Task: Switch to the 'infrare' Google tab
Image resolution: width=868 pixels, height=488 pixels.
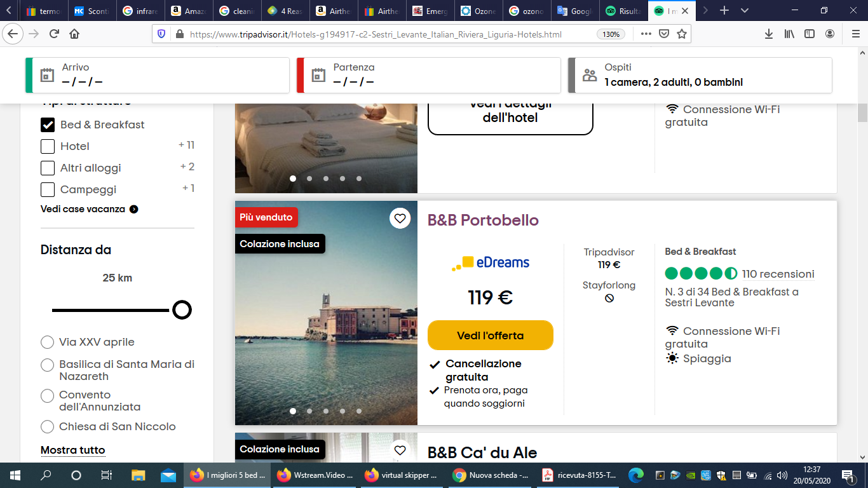Action: coord(141,11)
